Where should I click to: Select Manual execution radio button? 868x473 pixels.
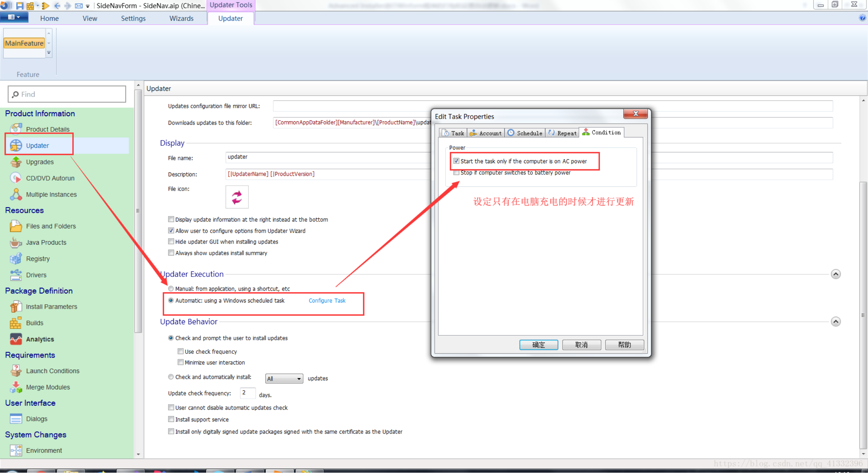(171, 289)
